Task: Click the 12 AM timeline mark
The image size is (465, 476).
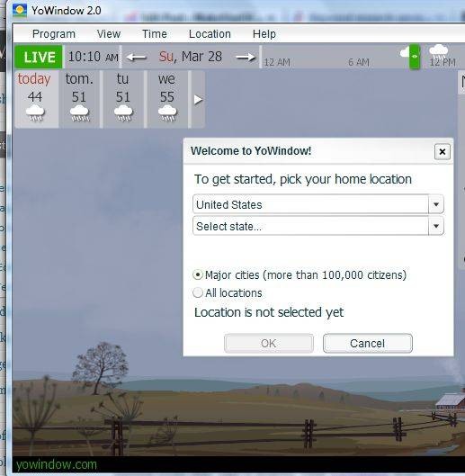Action: (x=277, y=62)
